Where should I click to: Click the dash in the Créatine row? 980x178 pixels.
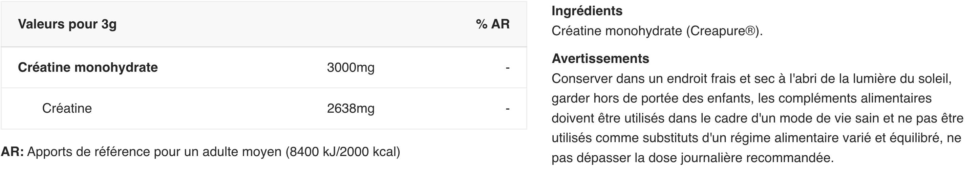[508, 109]
